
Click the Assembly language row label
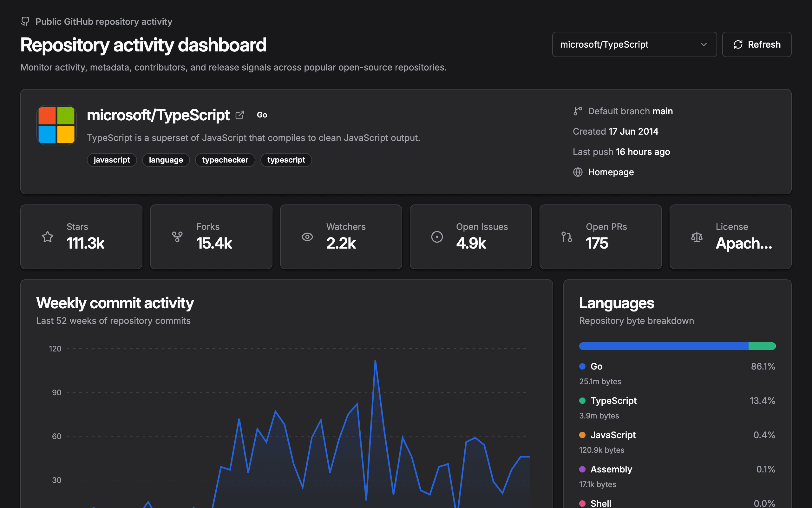pyautogui.click(x=611, y=469)
